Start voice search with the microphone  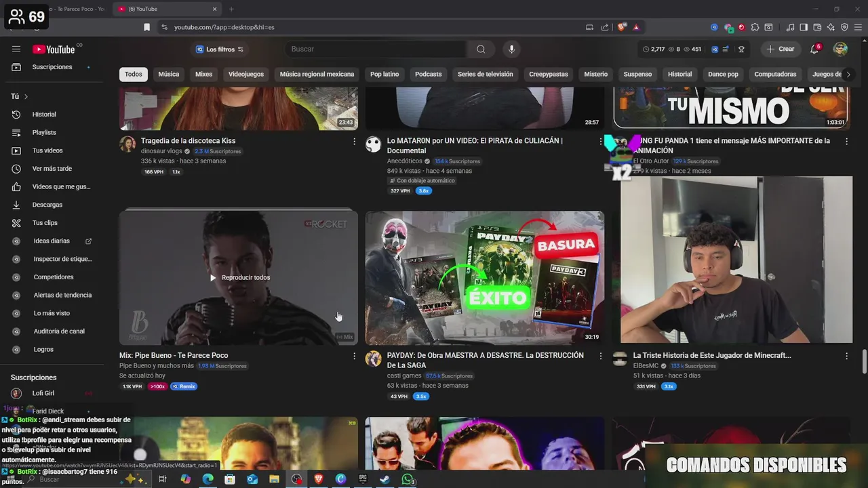[512, 49]
